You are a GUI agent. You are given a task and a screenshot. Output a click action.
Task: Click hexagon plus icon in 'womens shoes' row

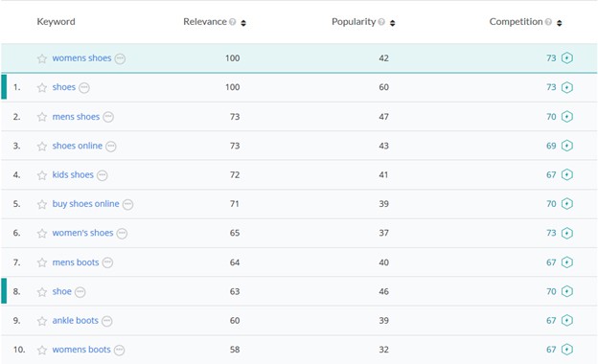(x=567, y=57)
